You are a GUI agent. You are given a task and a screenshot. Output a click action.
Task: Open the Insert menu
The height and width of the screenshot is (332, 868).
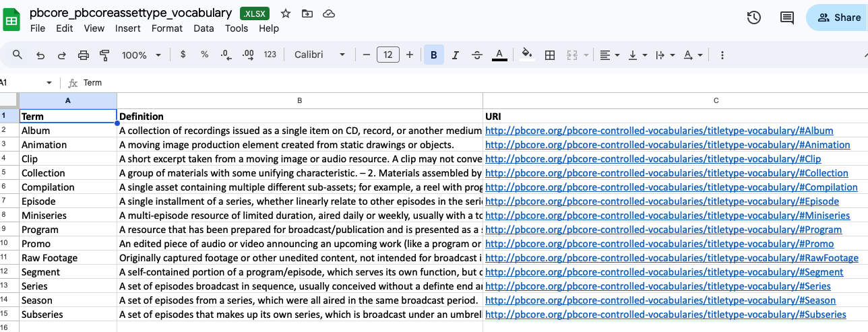coord(127,28)
